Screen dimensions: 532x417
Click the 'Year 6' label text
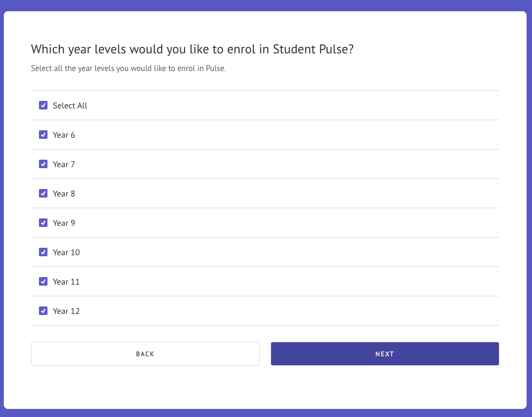(64, 135)
